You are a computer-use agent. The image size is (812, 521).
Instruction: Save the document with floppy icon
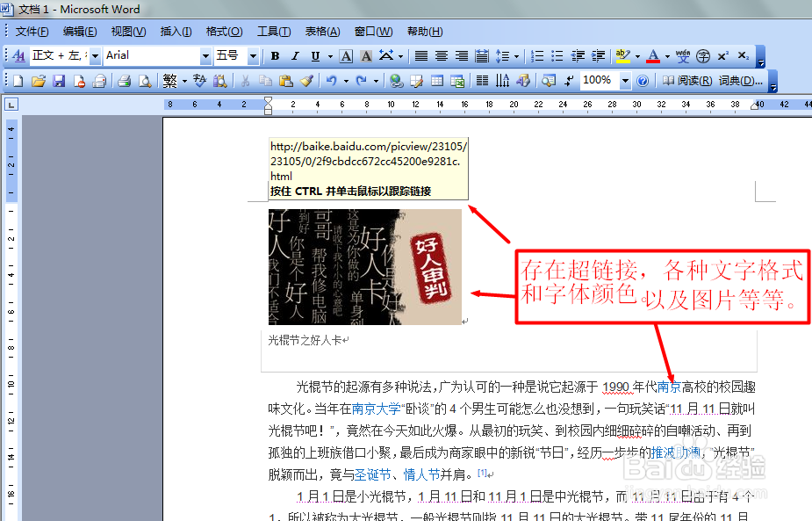[59, 81]
